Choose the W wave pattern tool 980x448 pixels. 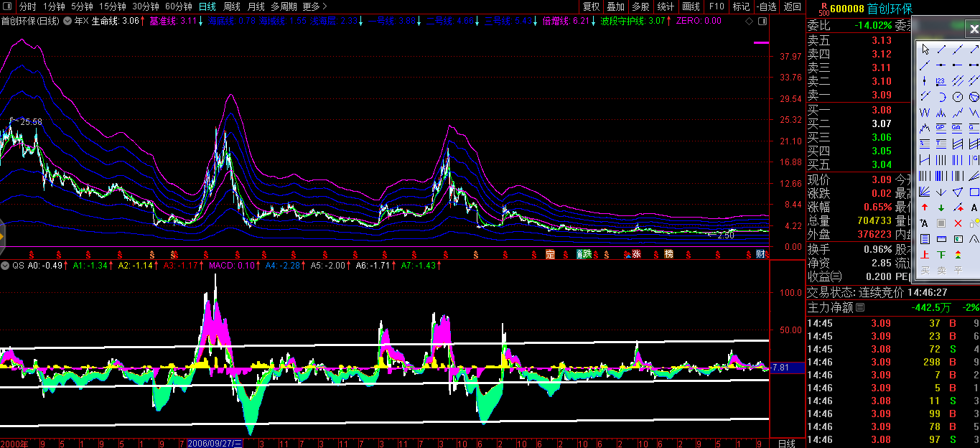[x=925, y=112]
